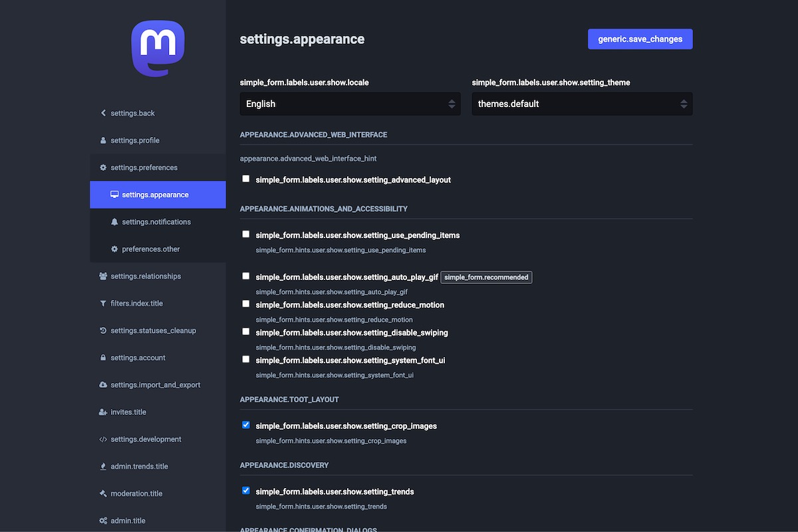The height and width of the screenshot is (532, 798).
Task: Go to the moderation.title link
Action: pos(136,493)
